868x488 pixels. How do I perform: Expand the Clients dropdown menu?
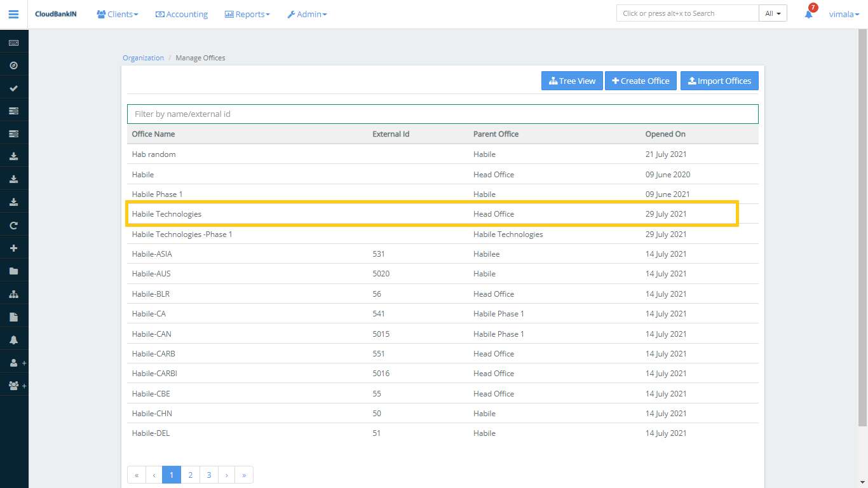click(118, 14)
